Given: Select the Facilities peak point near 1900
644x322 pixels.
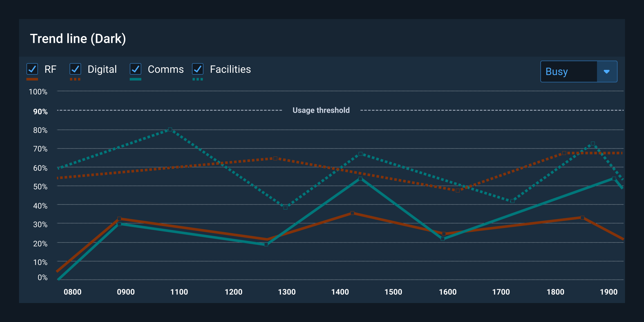Looking at the screenshot, I should click(x=593, y=144).
